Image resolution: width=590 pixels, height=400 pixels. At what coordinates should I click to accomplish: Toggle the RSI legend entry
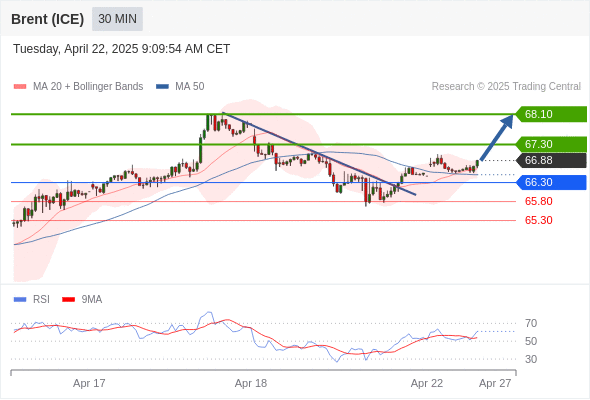(32, 300)
